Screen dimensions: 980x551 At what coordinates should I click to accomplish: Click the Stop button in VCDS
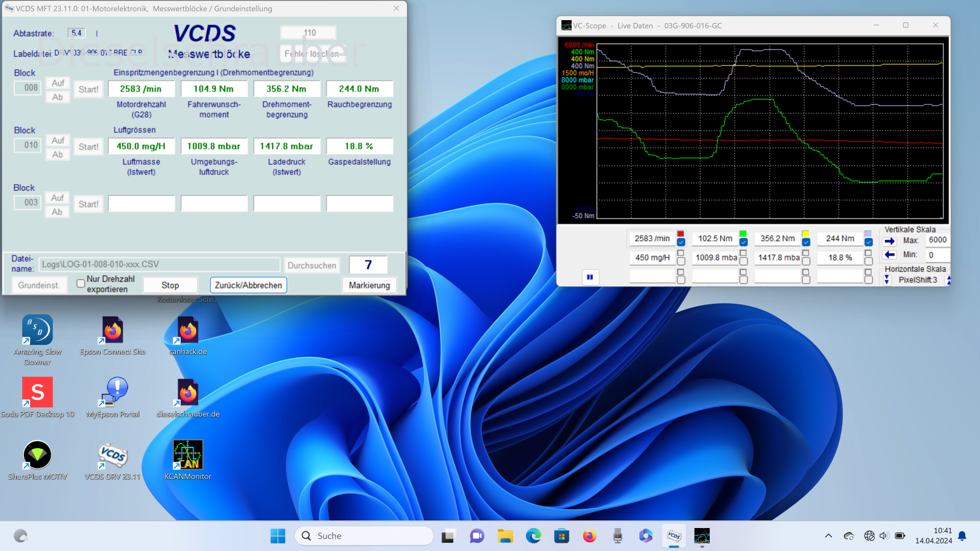point(170,285)
